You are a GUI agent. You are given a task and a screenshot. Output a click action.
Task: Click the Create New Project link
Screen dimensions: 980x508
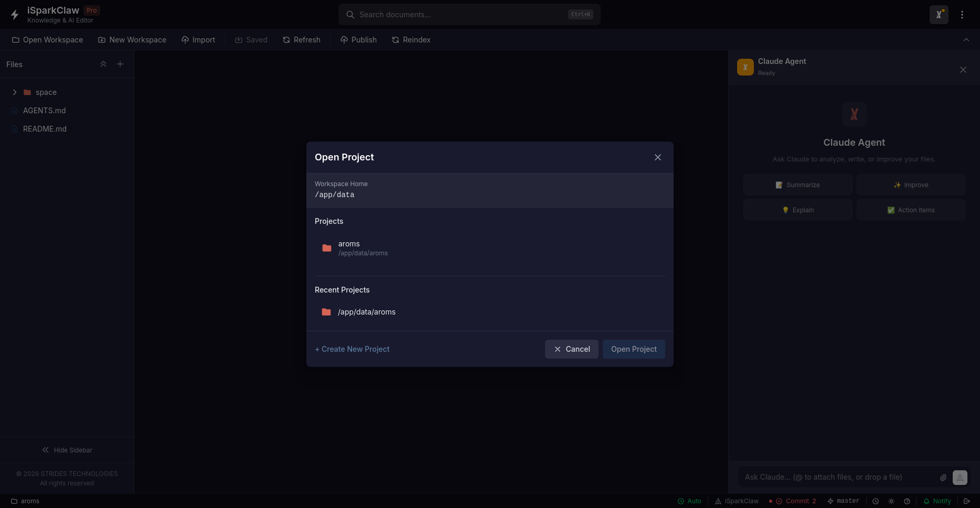[352, 349]
